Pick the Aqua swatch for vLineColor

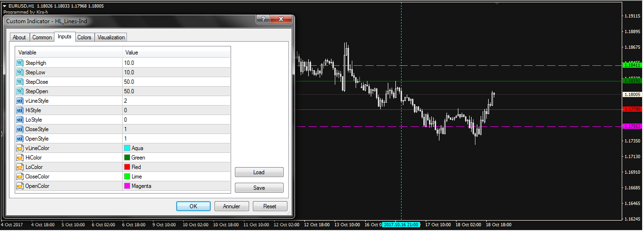click(x=127, y=148)
